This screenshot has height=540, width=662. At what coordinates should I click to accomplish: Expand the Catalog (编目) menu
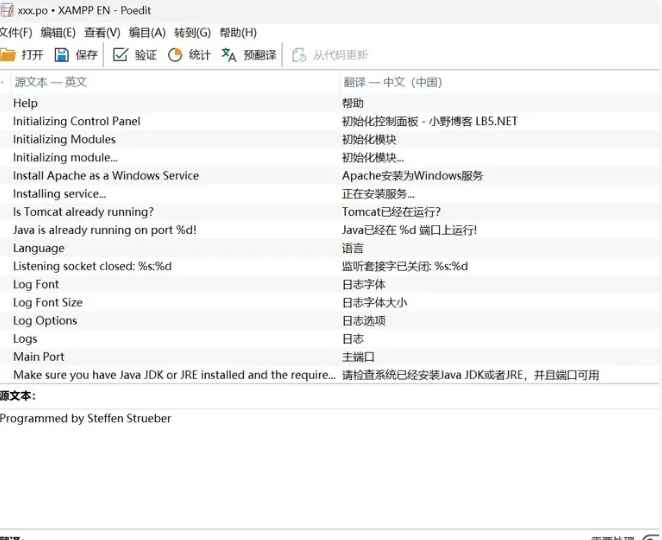pyautogui.click(x=147, y=33)
